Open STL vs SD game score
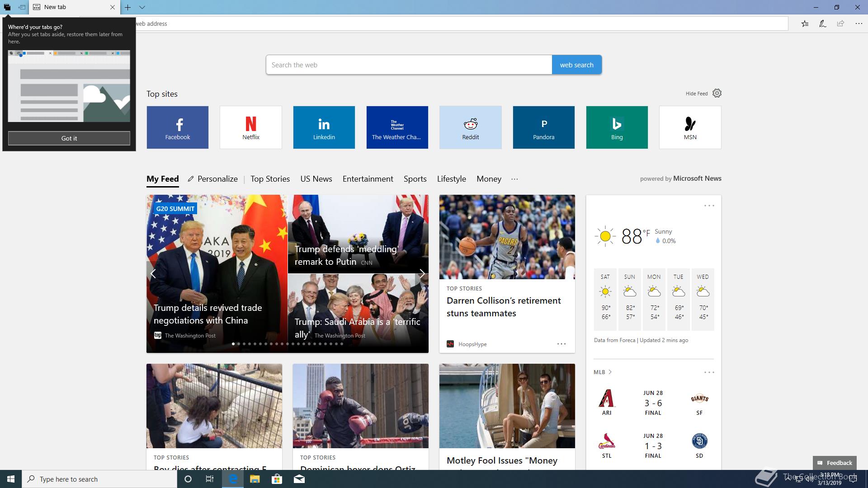The width and height of the screenshot is (868, 488). 653,446
